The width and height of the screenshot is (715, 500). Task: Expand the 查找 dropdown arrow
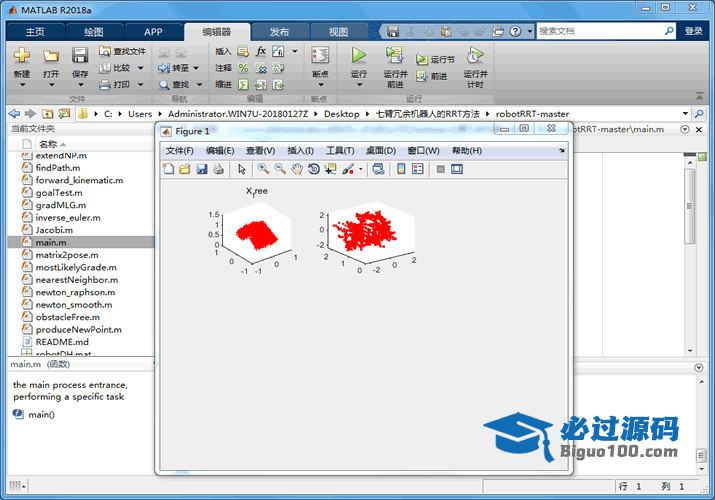pos(199,85)
